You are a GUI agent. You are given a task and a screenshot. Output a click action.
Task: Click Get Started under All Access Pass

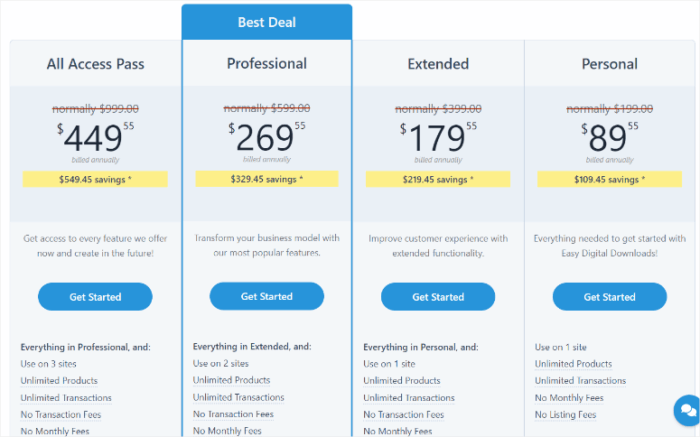[x=95, y=297]
